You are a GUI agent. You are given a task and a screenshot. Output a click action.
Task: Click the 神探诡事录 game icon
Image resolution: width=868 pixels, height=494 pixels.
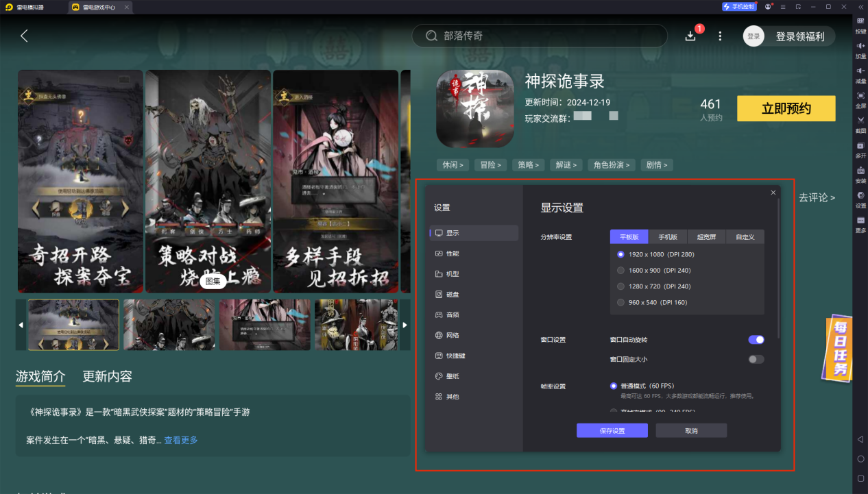(x=475, y=108)
